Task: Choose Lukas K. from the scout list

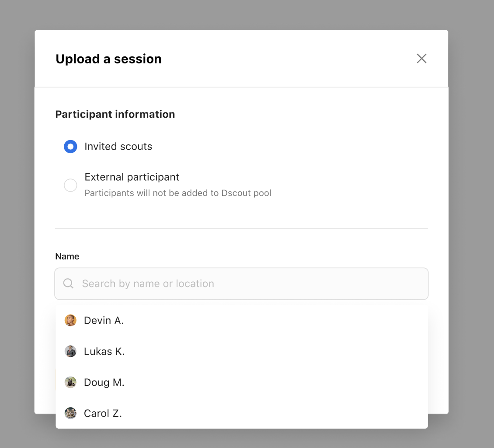Action: [242, 351]
